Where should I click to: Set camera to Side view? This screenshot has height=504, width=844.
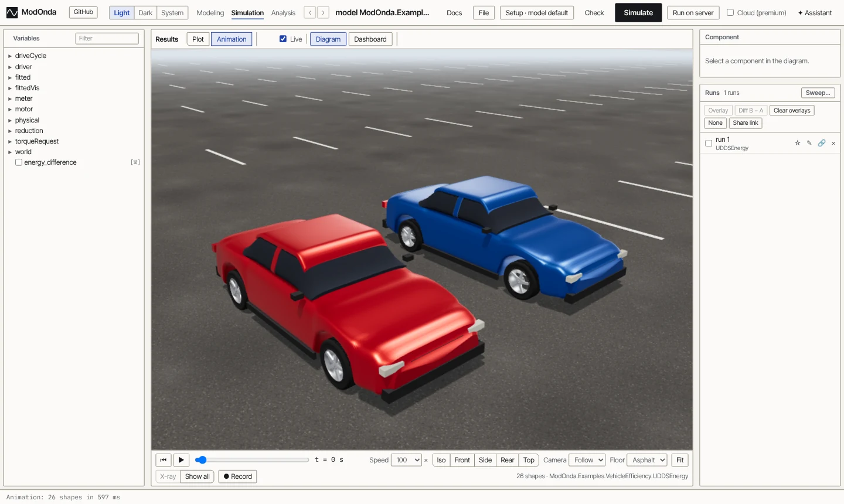(x=485, y=460)
